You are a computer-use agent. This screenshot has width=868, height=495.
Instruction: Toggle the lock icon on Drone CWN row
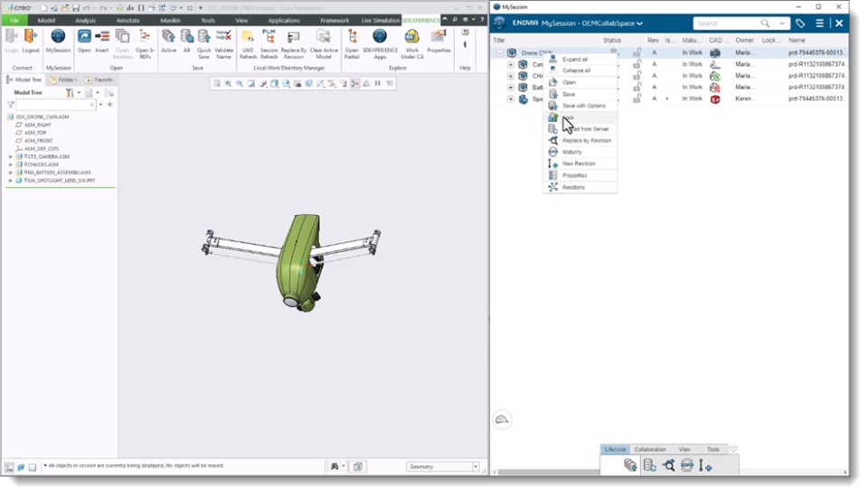pos(637,52)
